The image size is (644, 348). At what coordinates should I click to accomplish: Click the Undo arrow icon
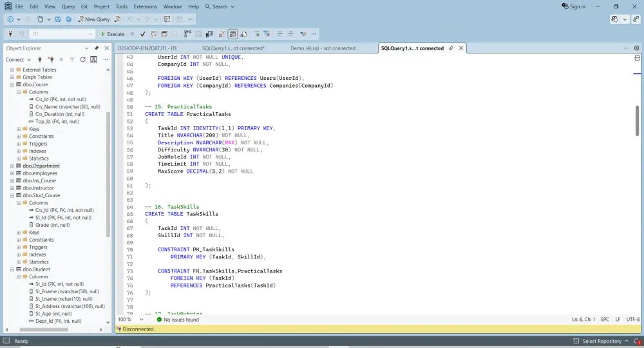click(130, 19)
